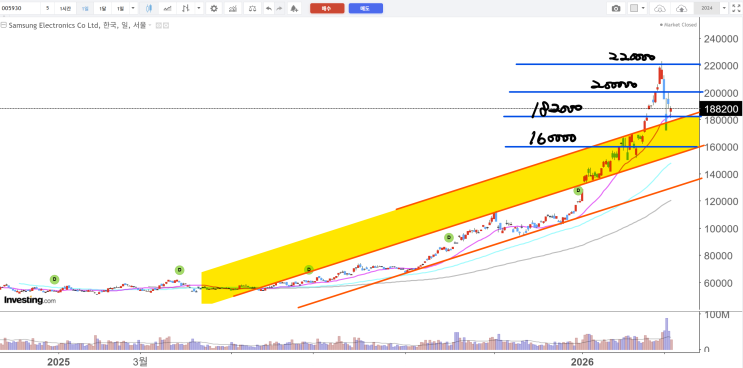The width and height of the screenshot is (743, 368).
Task: Take a chart snapshot with camera icon
Action: click(x=616, y=9)
